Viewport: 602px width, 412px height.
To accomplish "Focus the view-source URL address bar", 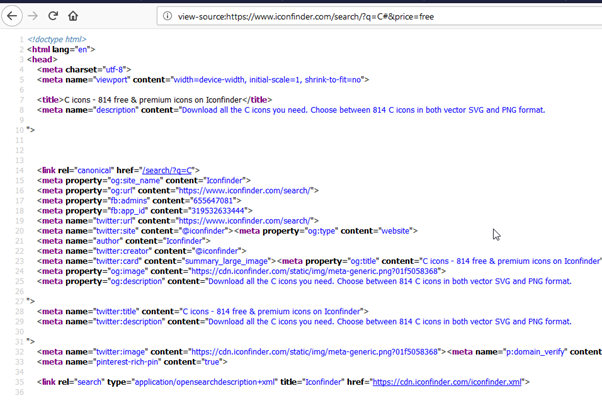I will point(380,17).
